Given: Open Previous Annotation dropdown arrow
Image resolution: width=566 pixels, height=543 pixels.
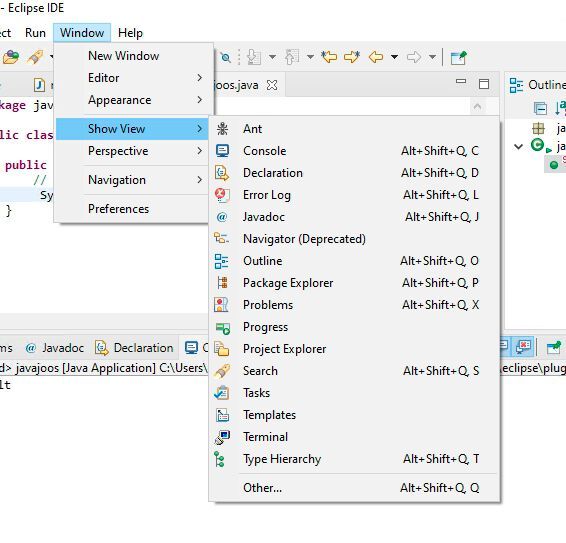Looking at the screenshot, I should point(310,57).
